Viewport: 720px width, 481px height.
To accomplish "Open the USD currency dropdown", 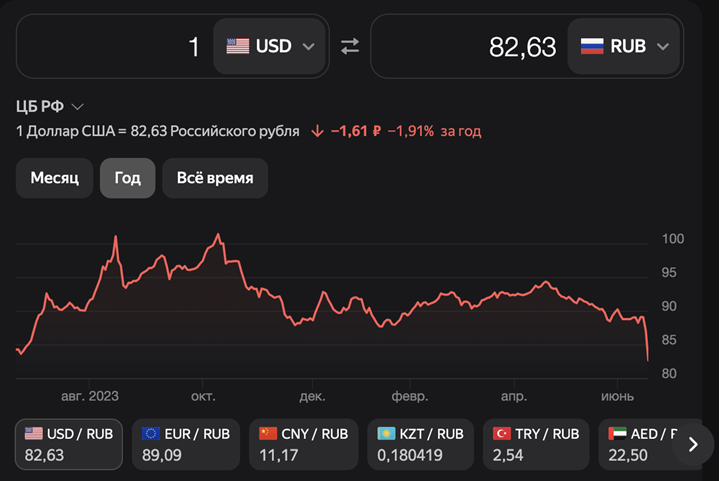I will (270, 46).
